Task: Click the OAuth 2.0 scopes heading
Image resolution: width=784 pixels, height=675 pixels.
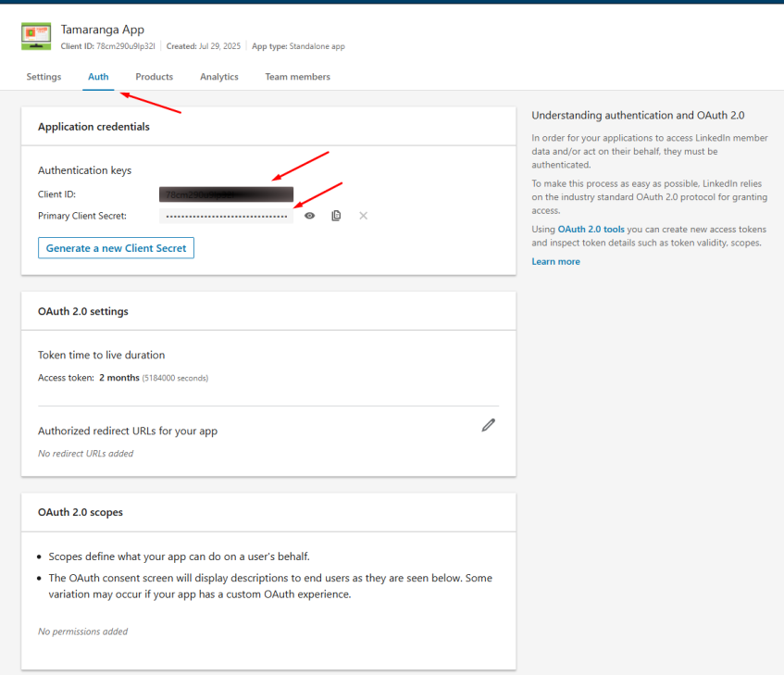Action: click(80, 512)
